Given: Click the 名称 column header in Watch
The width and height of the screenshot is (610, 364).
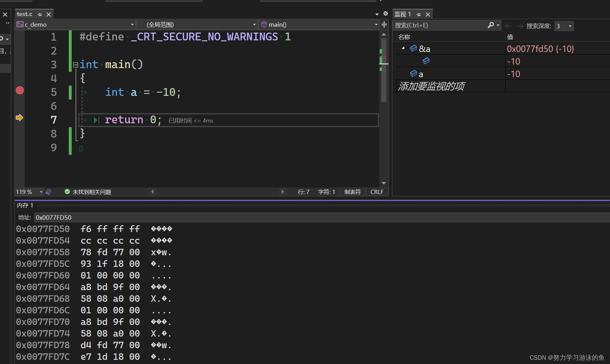Looking at the screenshot, I should coord(404,37).
